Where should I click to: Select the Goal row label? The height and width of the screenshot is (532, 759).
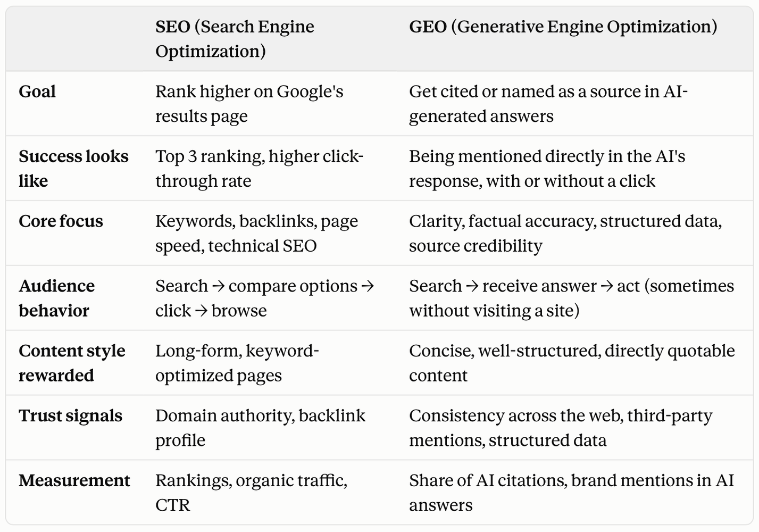(37, 92)
